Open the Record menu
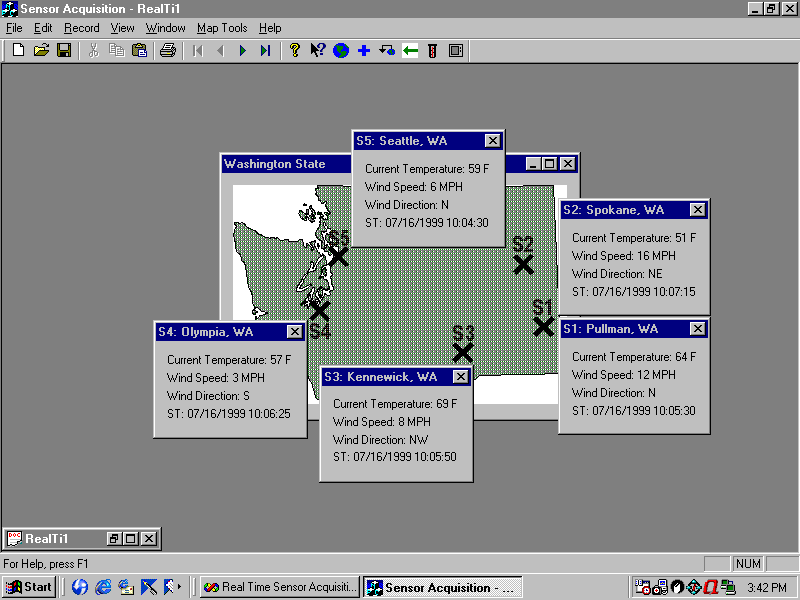Viewport: 800px width, 600px height. coord(82,28)
